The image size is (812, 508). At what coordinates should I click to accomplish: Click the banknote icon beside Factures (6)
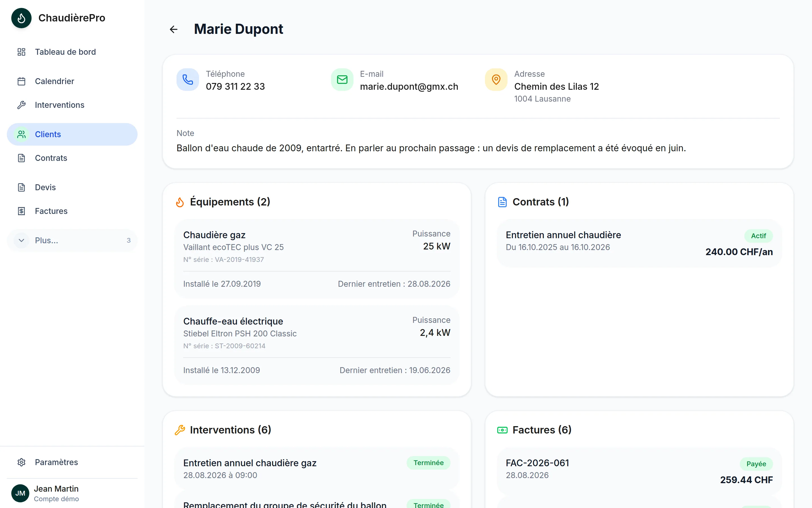click(x=502, y=430)
